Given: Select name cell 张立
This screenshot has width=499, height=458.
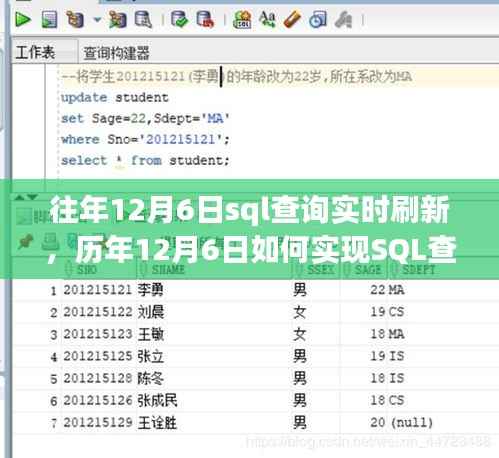Looking at the screenshot, I should point(151,356).
